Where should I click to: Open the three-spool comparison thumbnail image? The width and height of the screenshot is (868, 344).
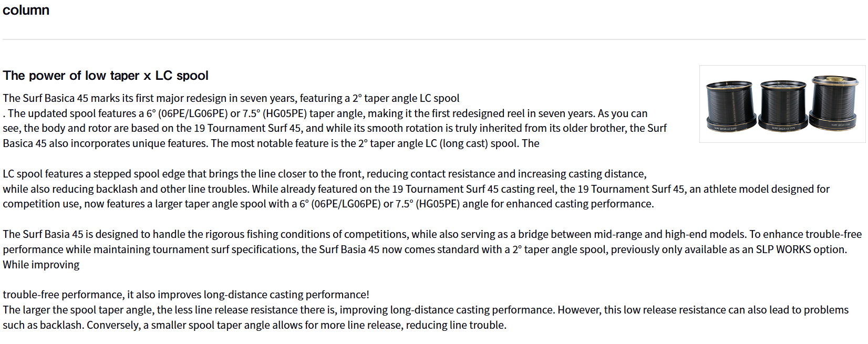(782, 104)
